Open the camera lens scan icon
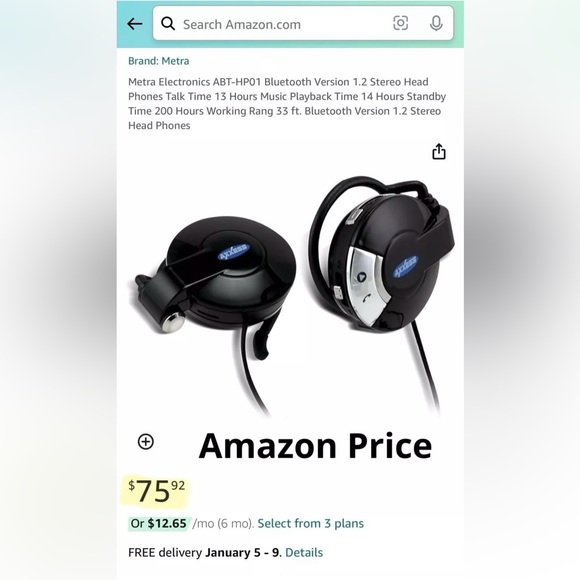 [x=401, y=23]
